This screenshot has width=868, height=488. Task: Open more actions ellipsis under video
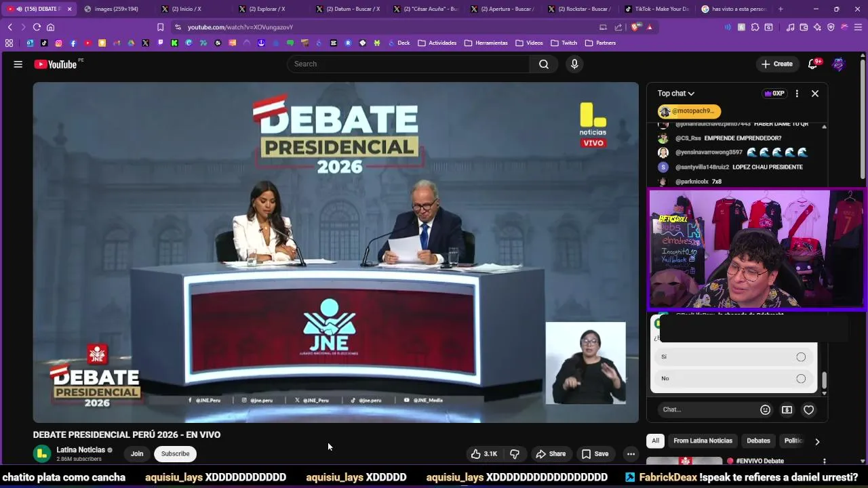[631, 454]
